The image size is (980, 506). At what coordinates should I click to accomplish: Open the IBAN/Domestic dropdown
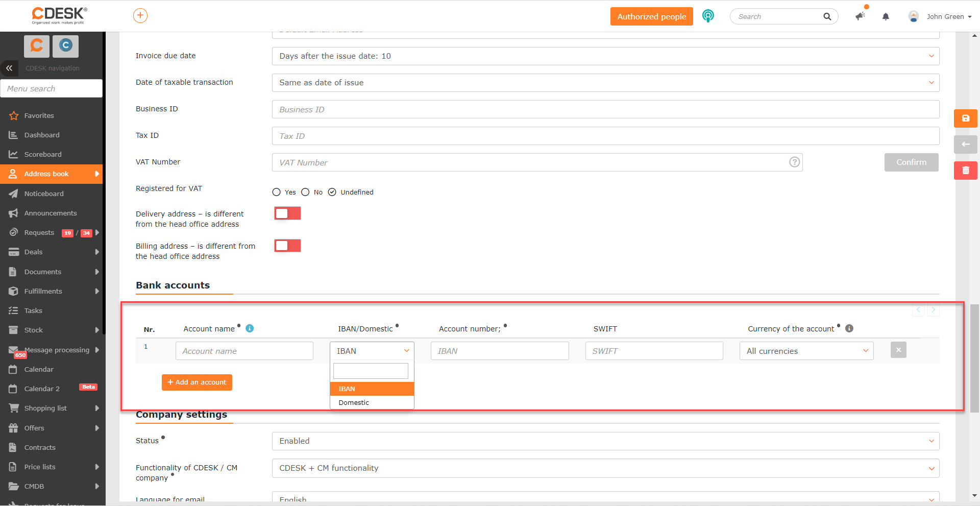click(x=372, y=351)
